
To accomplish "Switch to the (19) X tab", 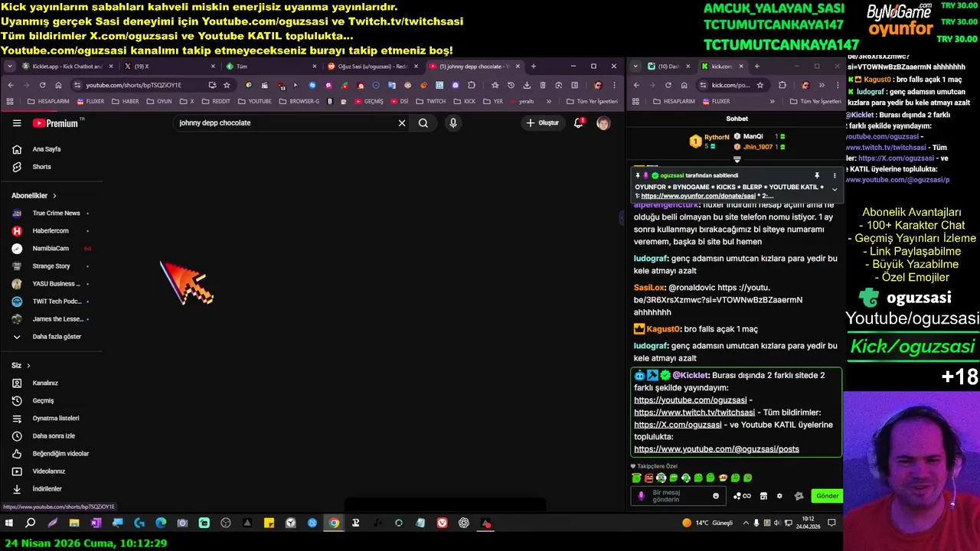I will tap(168, 67).
